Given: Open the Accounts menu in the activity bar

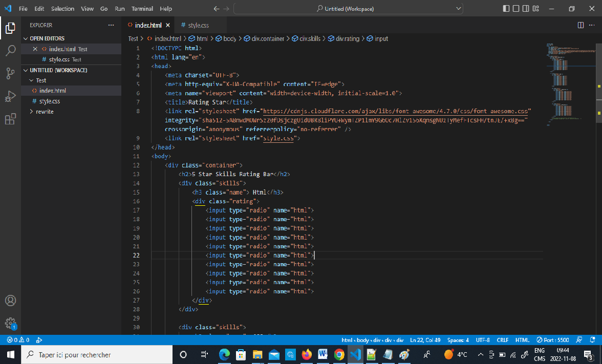Looking at the screenshot, I should pyautogui.click(x=10, y=301).
